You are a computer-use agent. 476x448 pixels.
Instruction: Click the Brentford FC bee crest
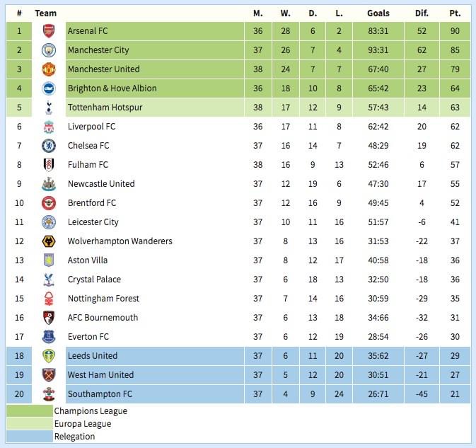click(x=49, y=203)
